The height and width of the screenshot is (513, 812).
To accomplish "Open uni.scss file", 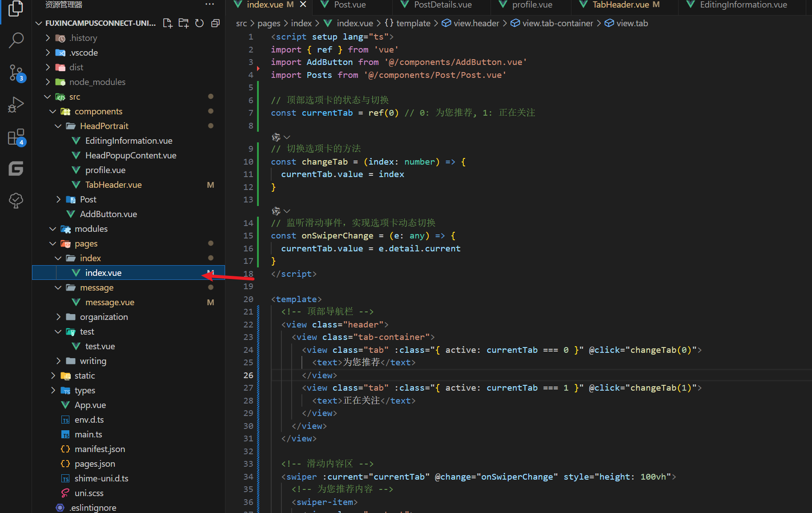I will coord(129,493).
